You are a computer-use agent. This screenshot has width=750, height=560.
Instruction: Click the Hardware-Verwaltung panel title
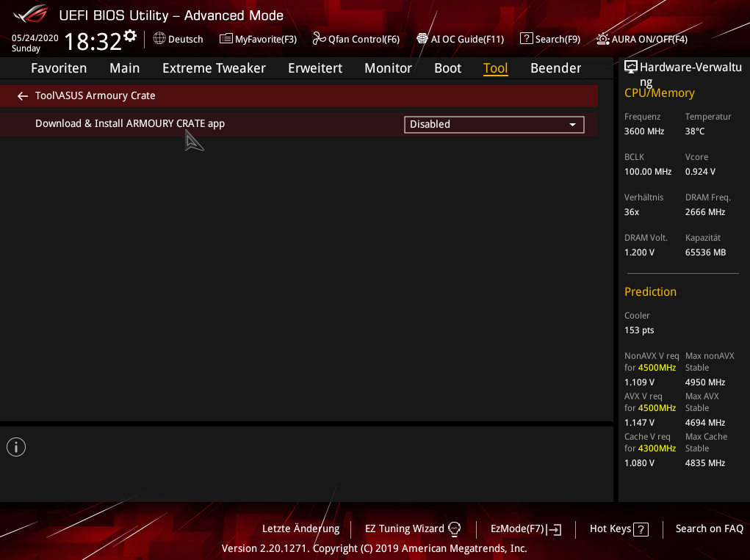click(690, 74)
